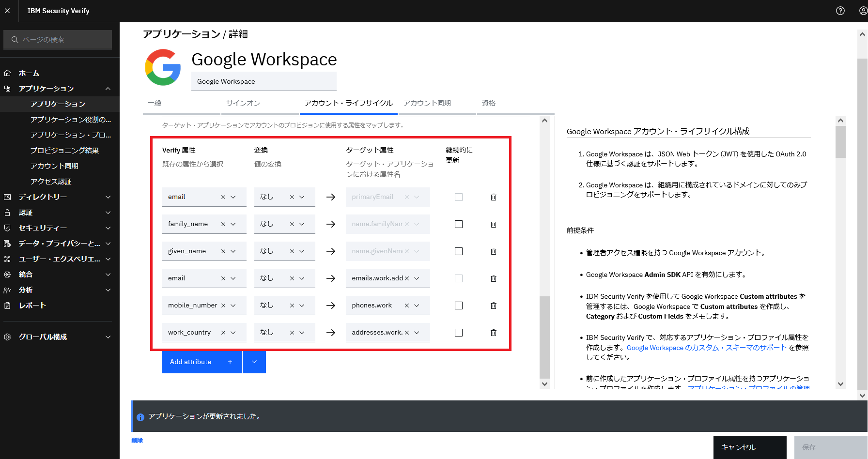Open Google Workspace のカスタム・スキーマのサポート link
The image size is (868, 459).
707,348
